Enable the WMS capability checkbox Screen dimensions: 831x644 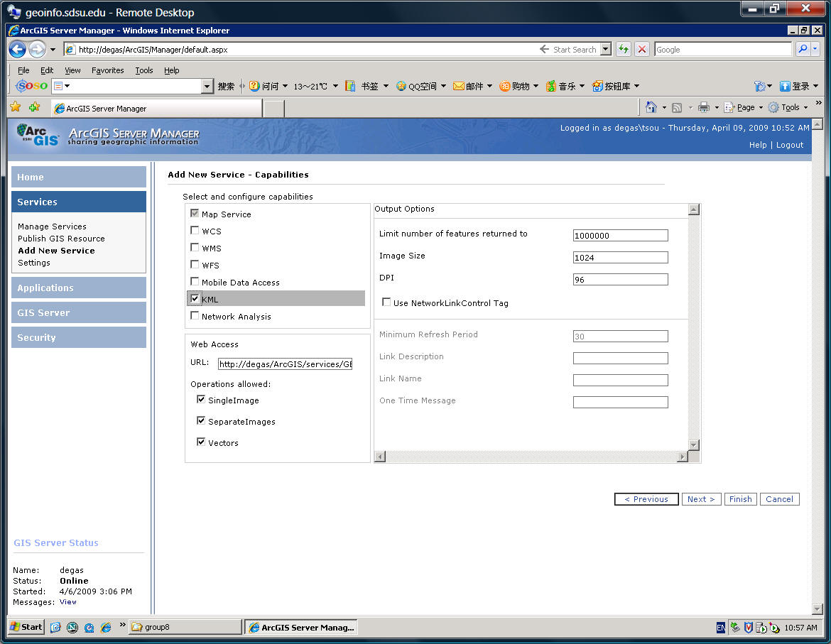195,247
